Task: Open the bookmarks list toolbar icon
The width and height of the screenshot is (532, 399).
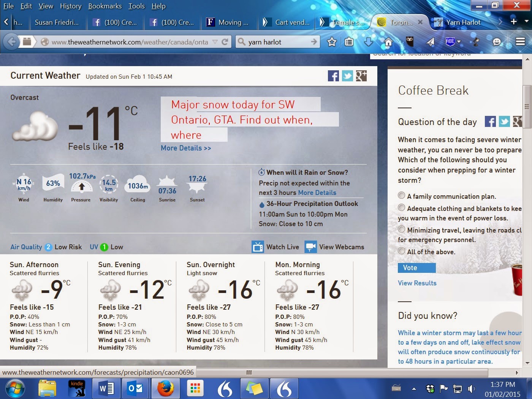Action: point(349,42)
